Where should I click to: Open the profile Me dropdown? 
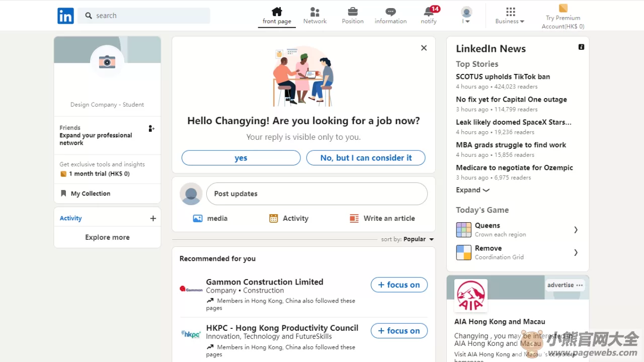pos(466,21)
